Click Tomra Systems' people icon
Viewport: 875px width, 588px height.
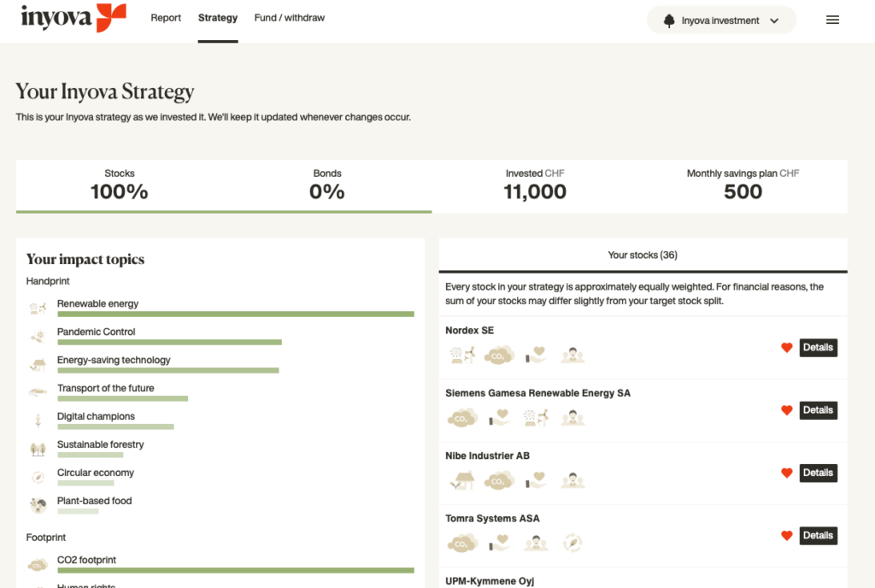pos(536,543)
